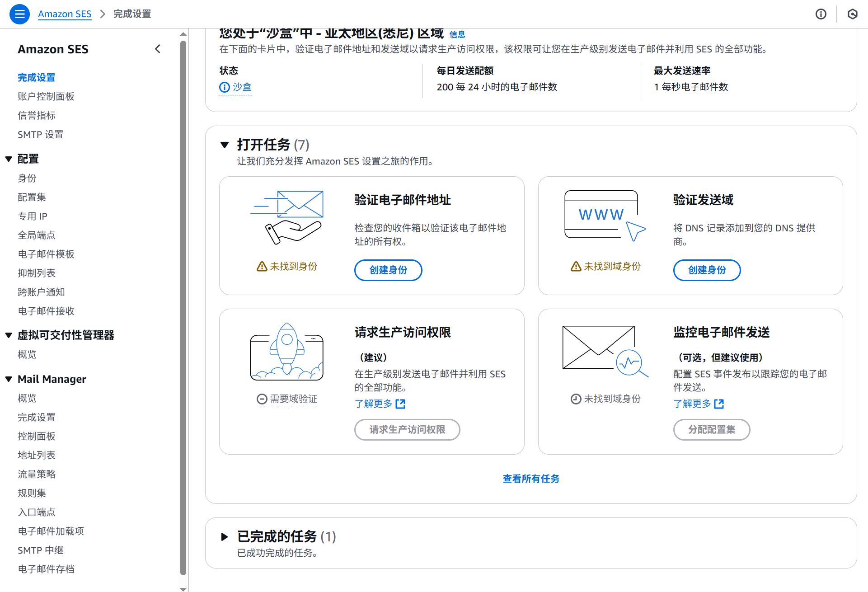Open 全局端点 in the sidebar
This screenshot has width=868, height=592.
(37, 235)
